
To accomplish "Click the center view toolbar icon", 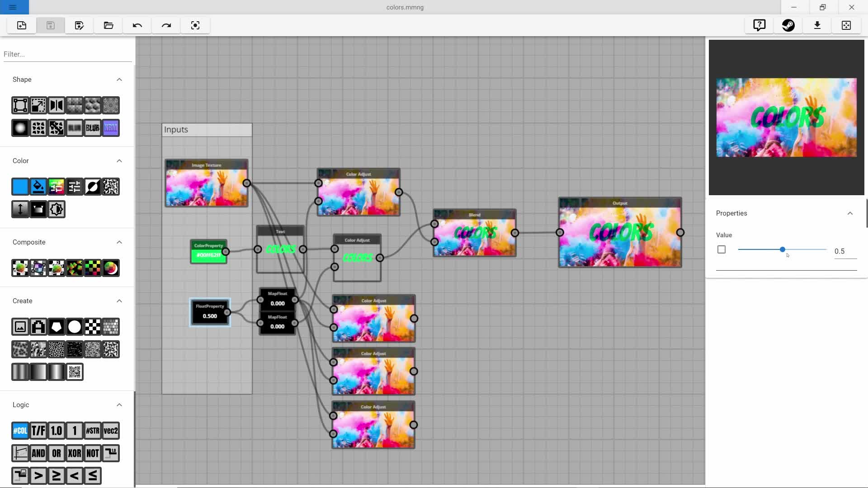I will (x=195, y=25).
